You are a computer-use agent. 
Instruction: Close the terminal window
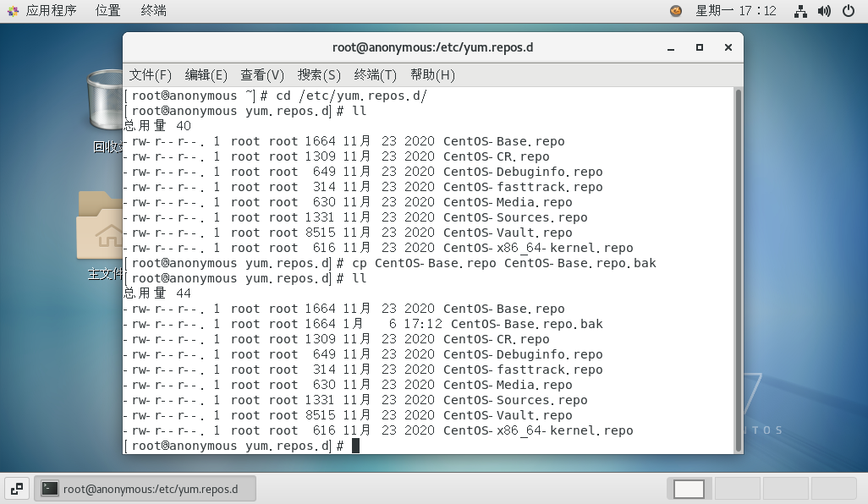tap(728, 47)
